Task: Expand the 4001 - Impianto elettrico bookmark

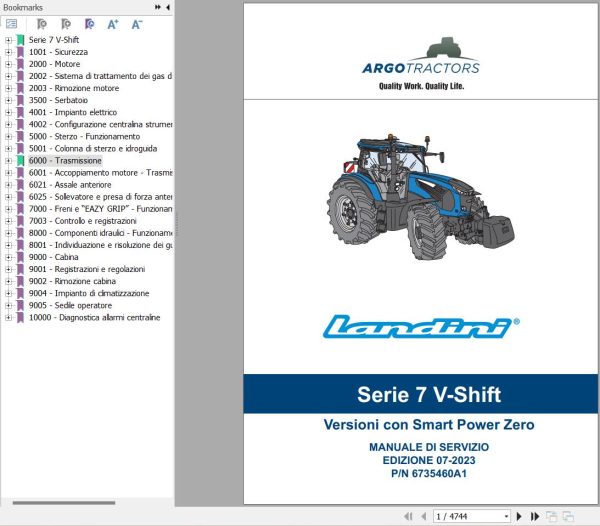Action: click(x=8, y=112)
